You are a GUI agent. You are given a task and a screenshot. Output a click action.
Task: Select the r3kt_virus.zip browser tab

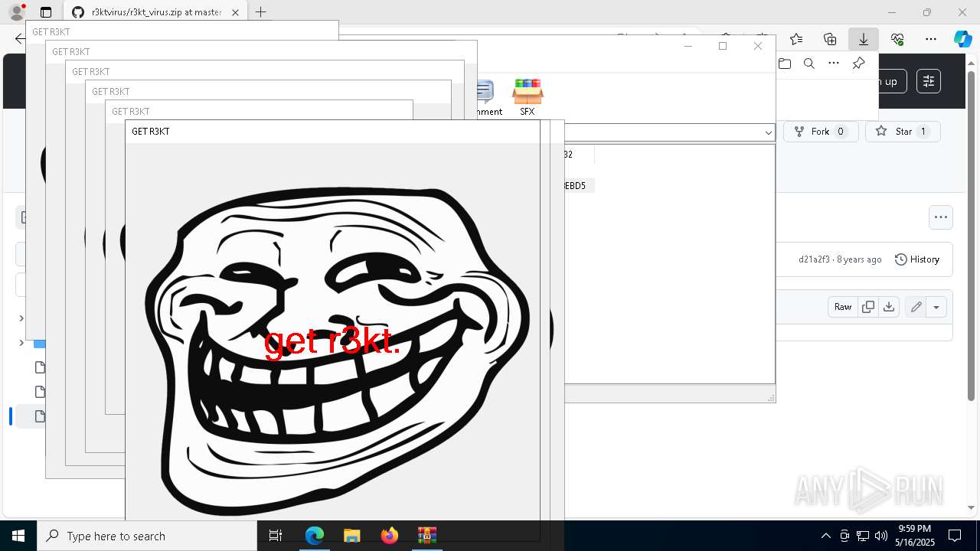pos(155,12)
